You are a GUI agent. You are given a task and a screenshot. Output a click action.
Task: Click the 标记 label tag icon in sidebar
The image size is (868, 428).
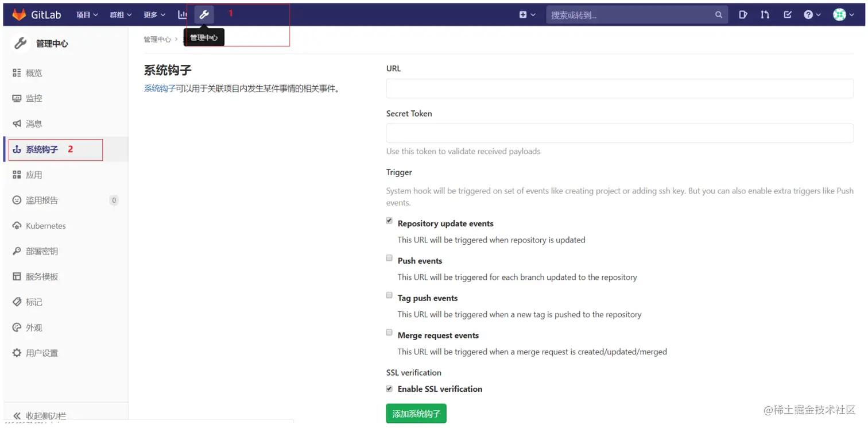coord(17,302)
